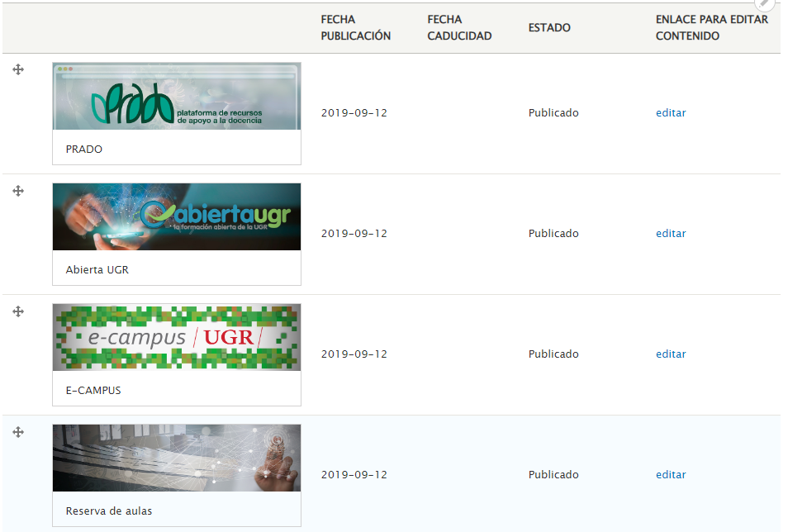Screen dimensions: 788x532
Task: Open the editar link for E-CAMPUS
Action: (670, 354)
